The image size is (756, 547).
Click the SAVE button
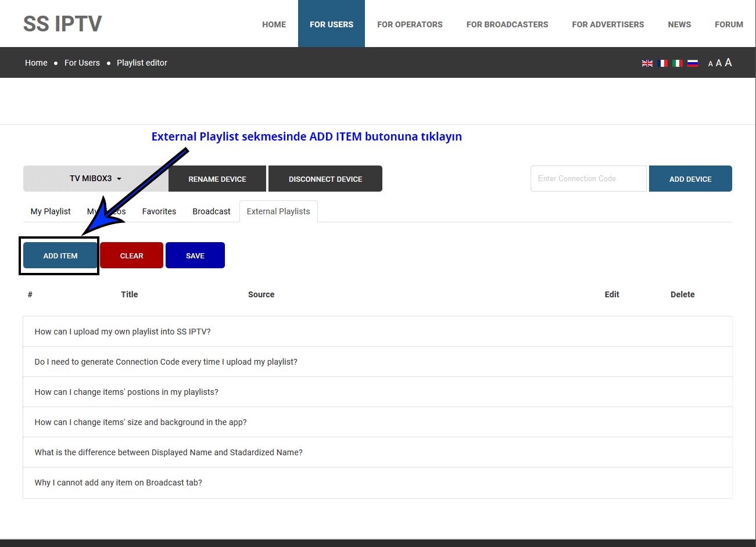click(x=195, y=255)
